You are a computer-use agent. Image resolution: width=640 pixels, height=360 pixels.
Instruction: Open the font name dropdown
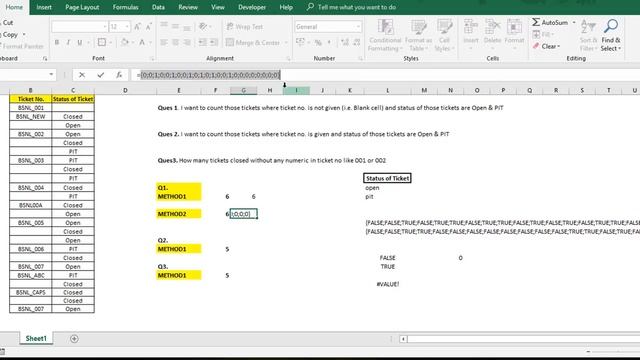pos(104,27)
